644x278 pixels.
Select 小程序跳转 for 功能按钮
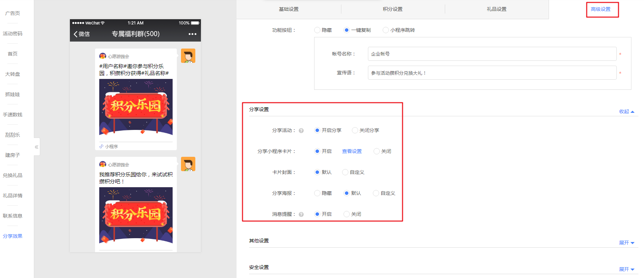point(386,30)
